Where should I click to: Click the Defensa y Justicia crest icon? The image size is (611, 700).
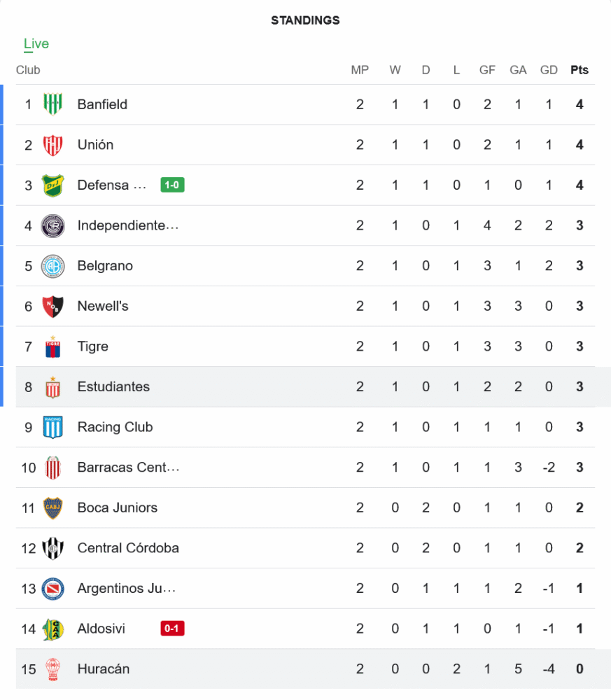pyautogui.click(x=52, y=185)
